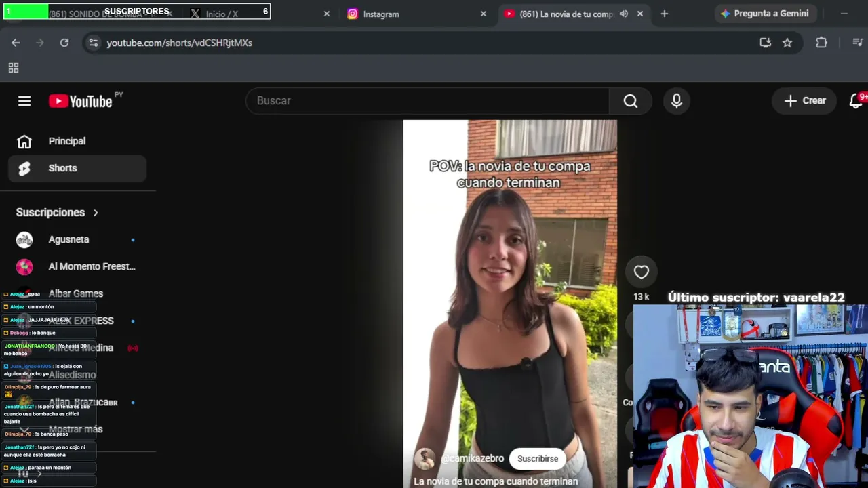Go back with the browser back arrow
Image resolution: width=868 pixels, height=488 pixels.
point(16,43)
